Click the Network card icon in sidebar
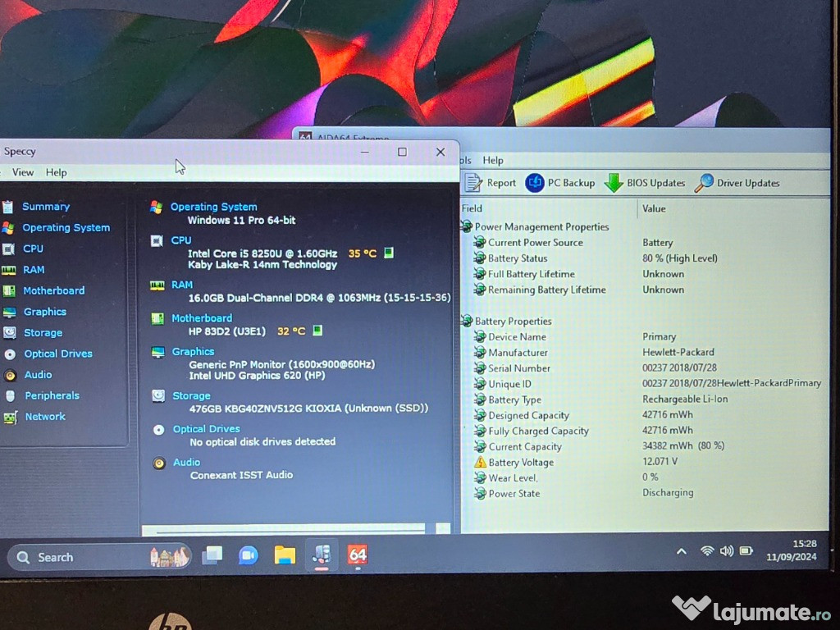 10,417
